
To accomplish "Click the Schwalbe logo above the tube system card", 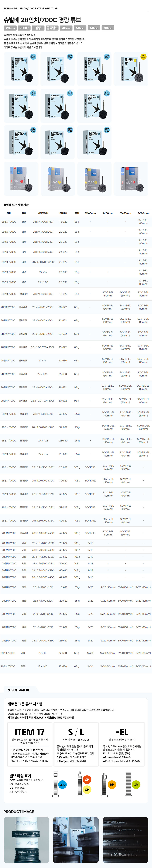I will pyautogui.click(x=19, y=690).
